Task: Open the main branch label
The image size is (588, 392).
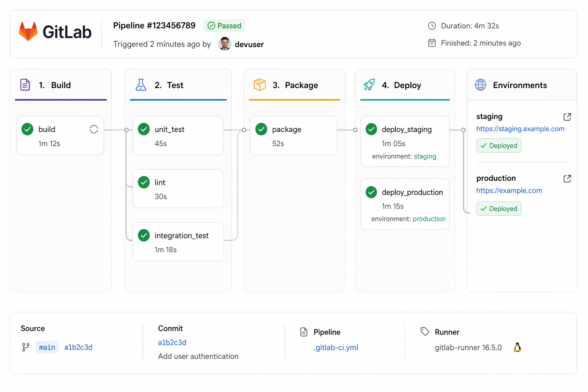Action: pos(47,347)
